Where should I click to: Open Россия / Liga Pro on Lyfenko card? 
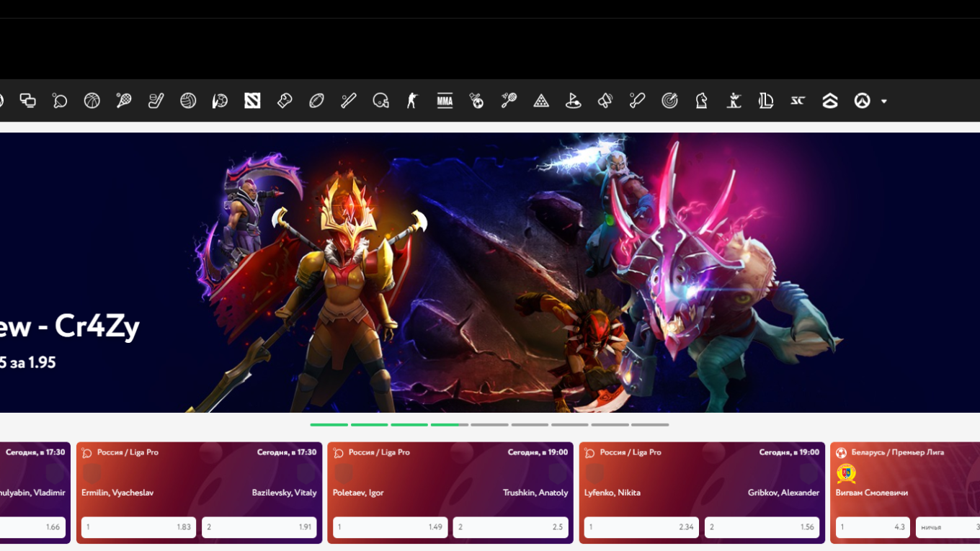[631, 452]
